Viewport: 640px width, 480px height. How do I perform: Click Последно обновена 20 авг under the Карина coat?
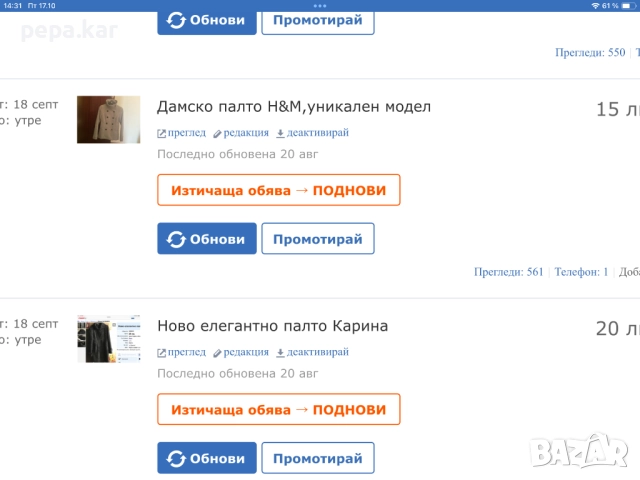(238, 373)
